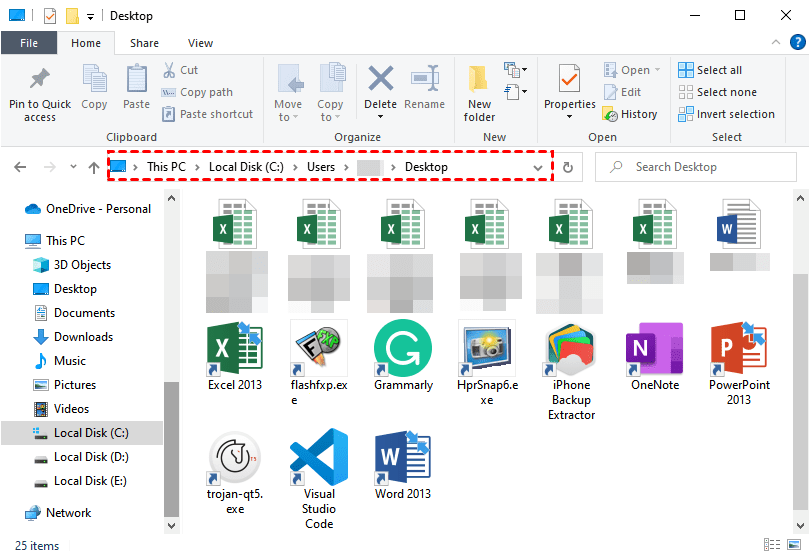Open Music in navigation pane

(x=59, y=361)
